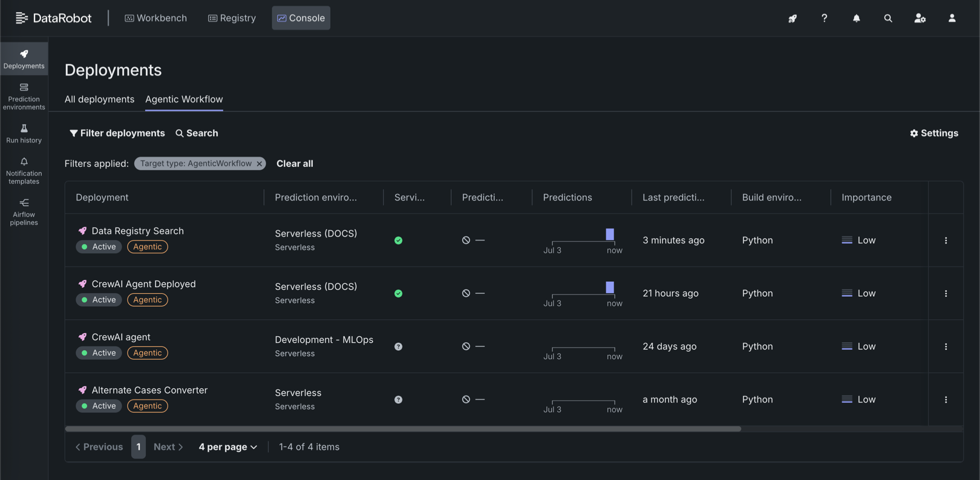Open Filter deployments panel
The width and height of the screenshot is (980, 480).
point(117,133)
